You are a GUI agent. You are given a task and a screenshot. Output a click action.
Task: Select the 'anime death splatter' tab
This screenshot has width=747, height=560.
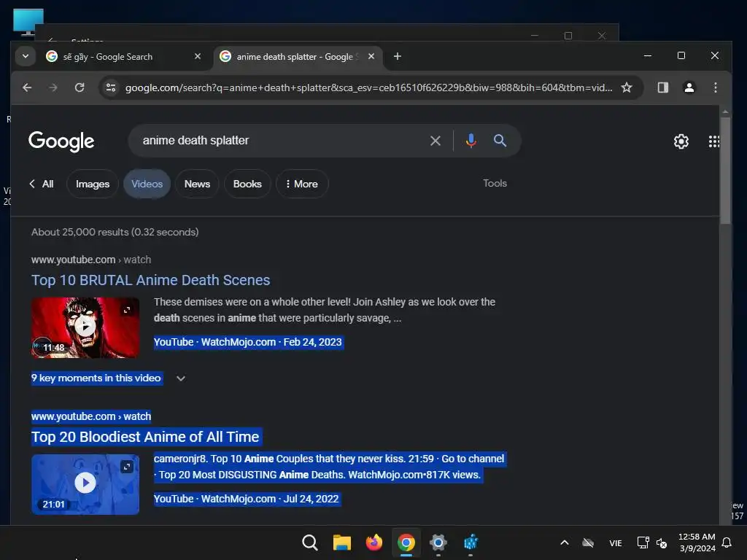coord(298,57)
